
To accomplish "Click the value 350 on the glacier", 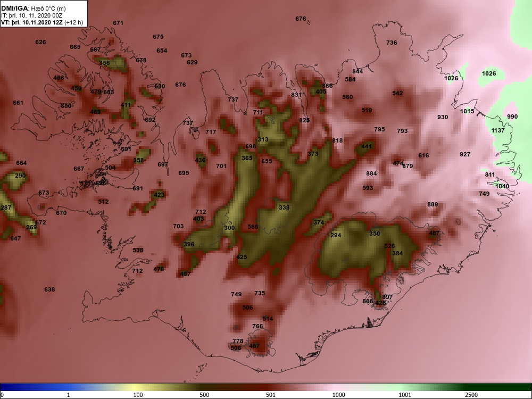I will click(375, 234).
